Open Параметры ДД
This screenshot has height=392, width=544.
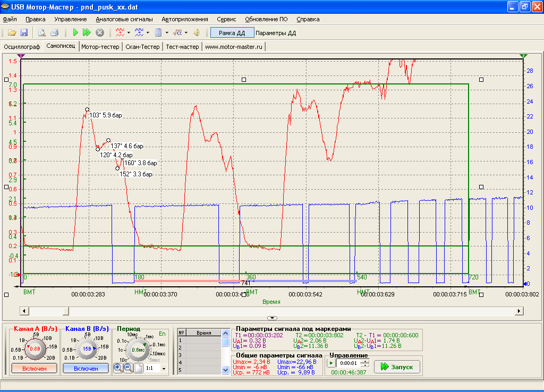coord(276,33)
